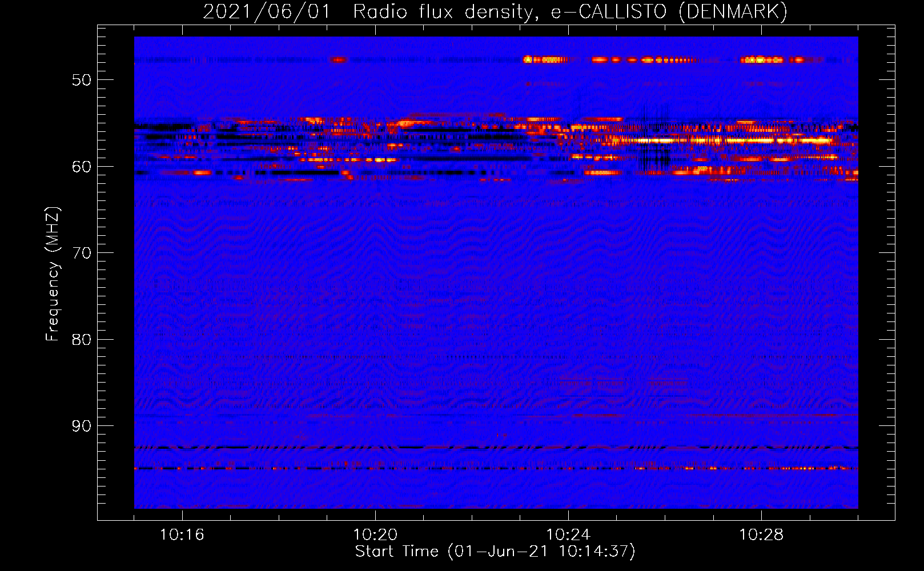Click the 10:20 time tick label

point(375,535)
